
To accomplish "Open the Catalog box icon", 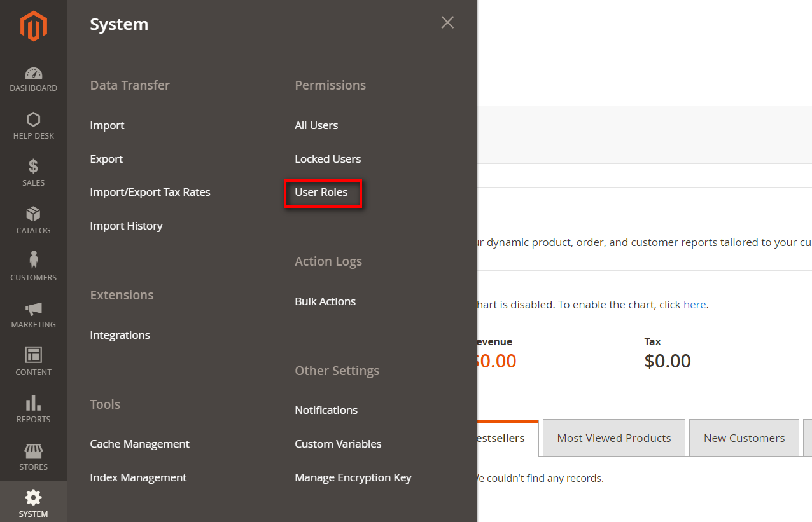I will click(x=33, y=214).
